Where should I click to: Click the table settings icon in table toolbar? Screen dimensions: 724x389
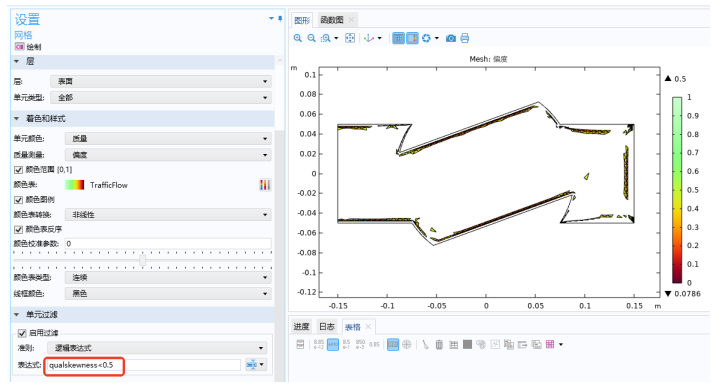[300, 344]
